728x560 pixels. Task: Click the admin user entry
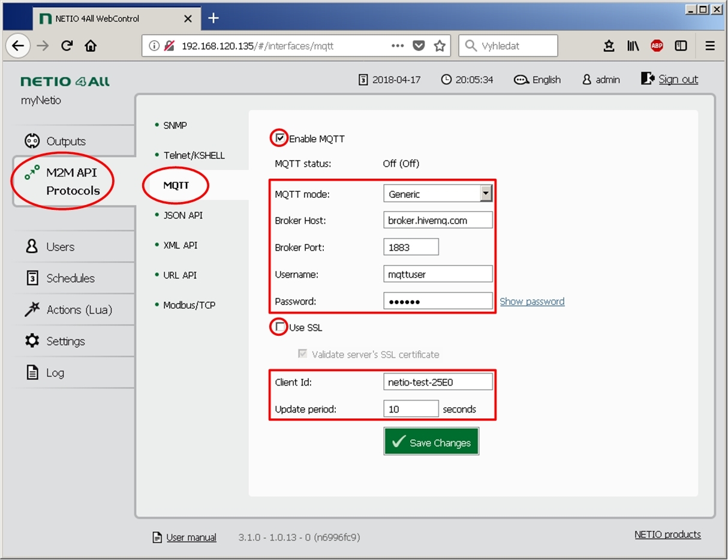601,80
